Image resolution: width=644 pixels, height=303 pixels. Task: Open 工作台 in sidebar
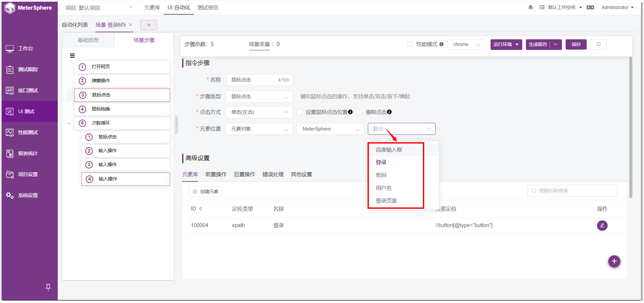point(29,49)
